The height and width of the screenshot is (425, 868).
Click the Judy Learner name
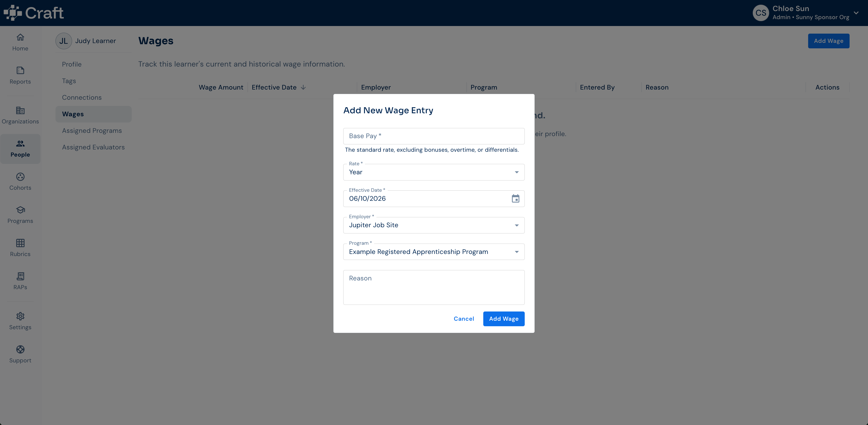[x=95, y=41]
